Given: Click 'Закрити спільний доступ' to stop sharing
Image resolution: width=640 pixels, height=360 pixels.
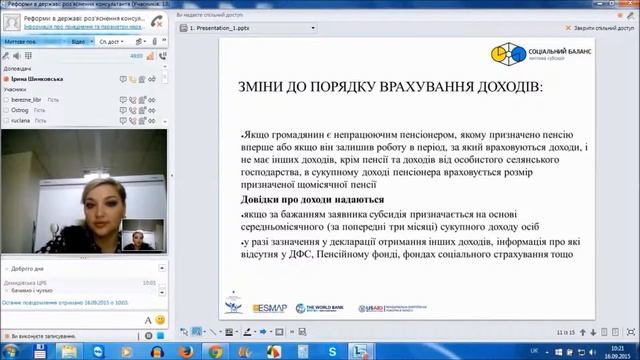Looking at the screenshot, I should 600,28.
